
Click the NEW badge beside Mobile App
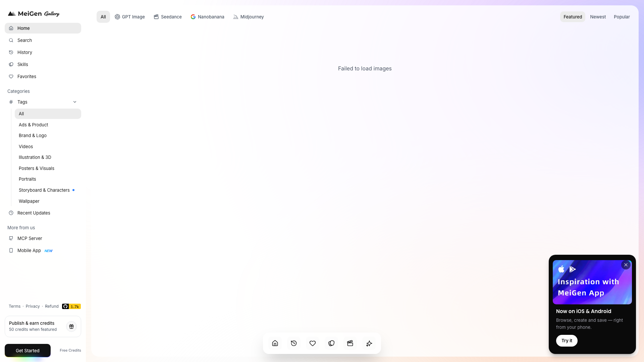pos(49,251)
